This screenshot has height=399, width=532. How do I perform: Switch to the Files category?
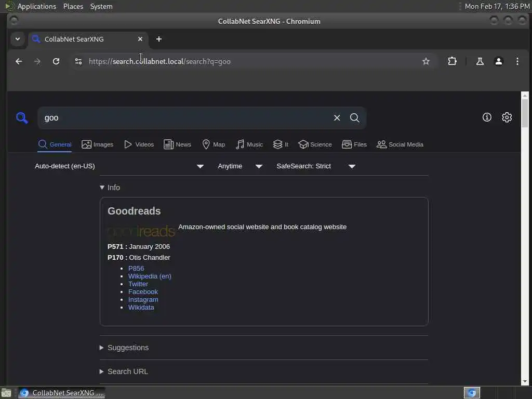tap(354, 144)
